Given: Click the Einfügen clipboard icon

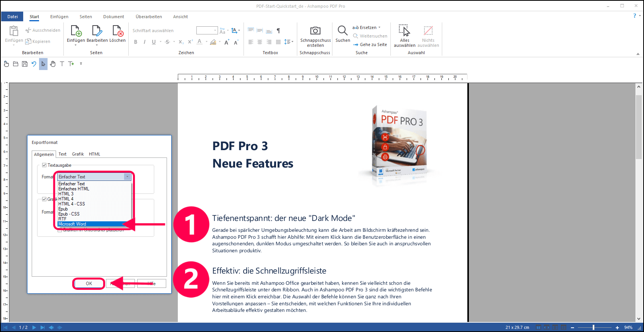Looking at the screenshot, I should 14,31.
